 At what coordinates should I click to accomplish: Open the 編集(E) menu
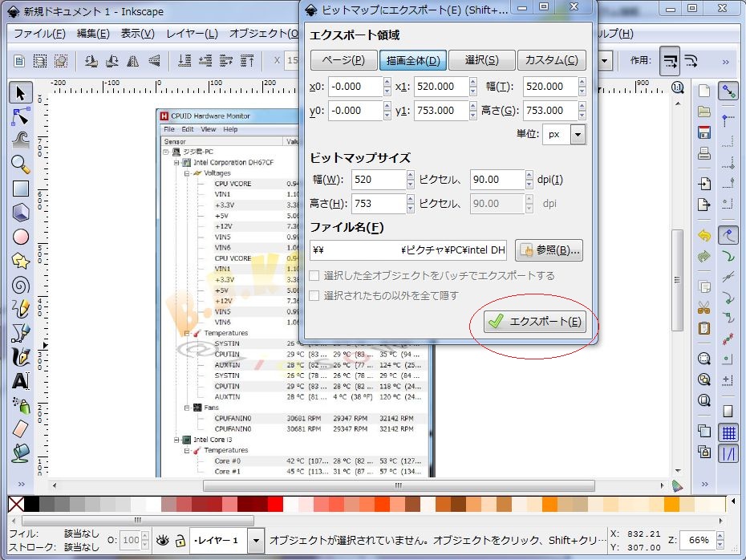93,34
